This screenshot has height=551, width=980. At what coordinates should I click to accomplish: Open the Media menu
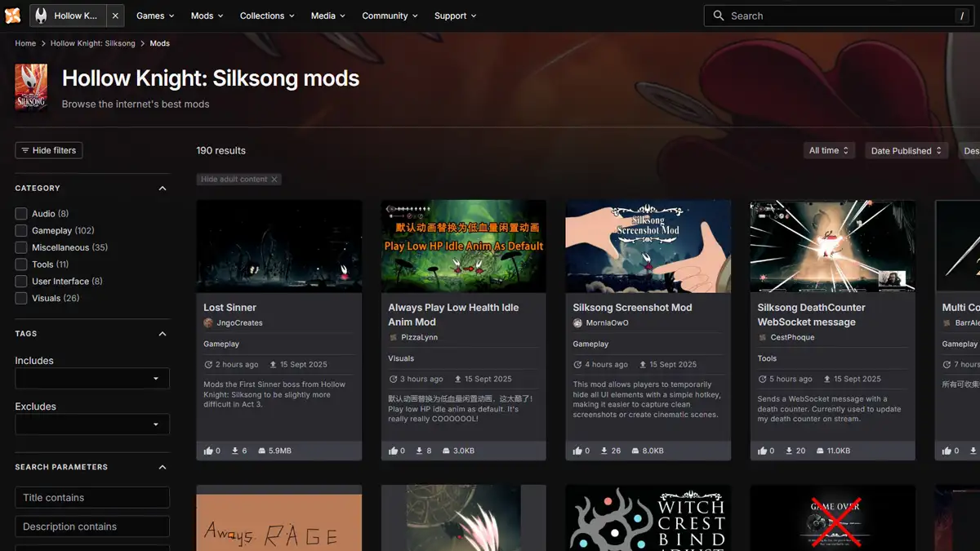coord(327,16)
